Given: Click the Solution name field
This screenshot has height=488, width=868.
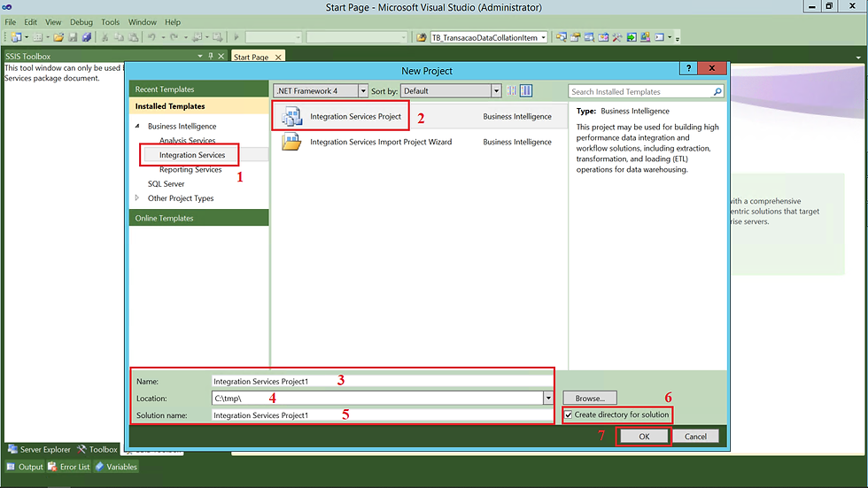Looking at the screenshot, I should 382,415.
